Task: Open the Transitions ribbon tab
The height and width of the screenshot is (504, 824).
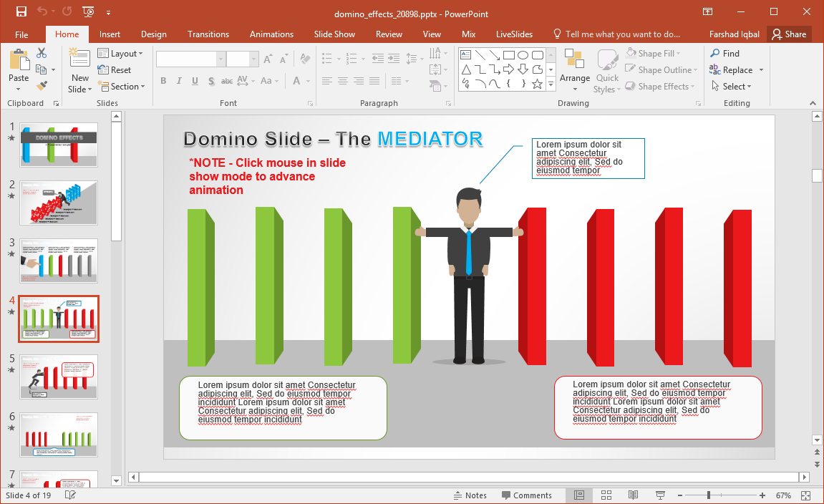Action: click(208, 34)
